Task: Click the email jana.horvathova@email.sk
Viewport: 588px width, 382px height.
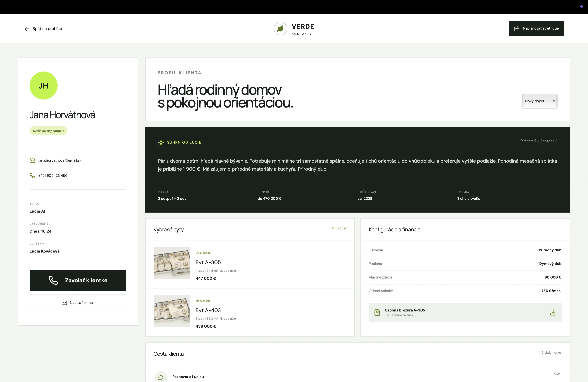Action: [x=60, y=160]
